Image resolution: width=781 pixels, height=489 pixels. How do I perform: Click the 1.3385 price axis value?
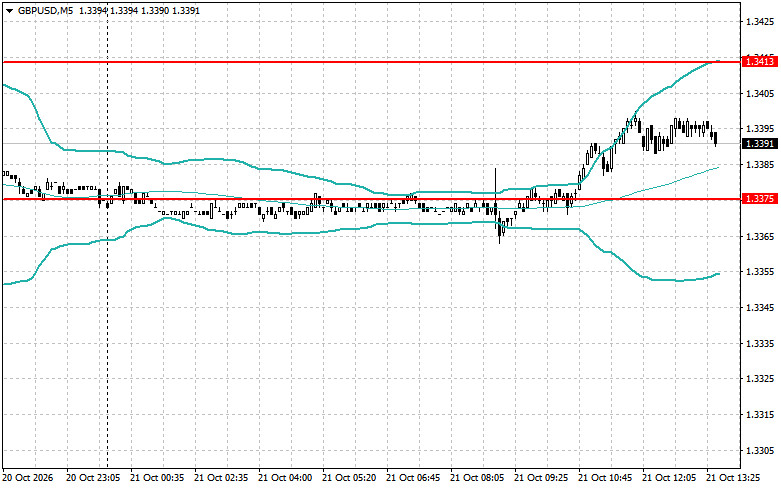(x=760, y=164)
